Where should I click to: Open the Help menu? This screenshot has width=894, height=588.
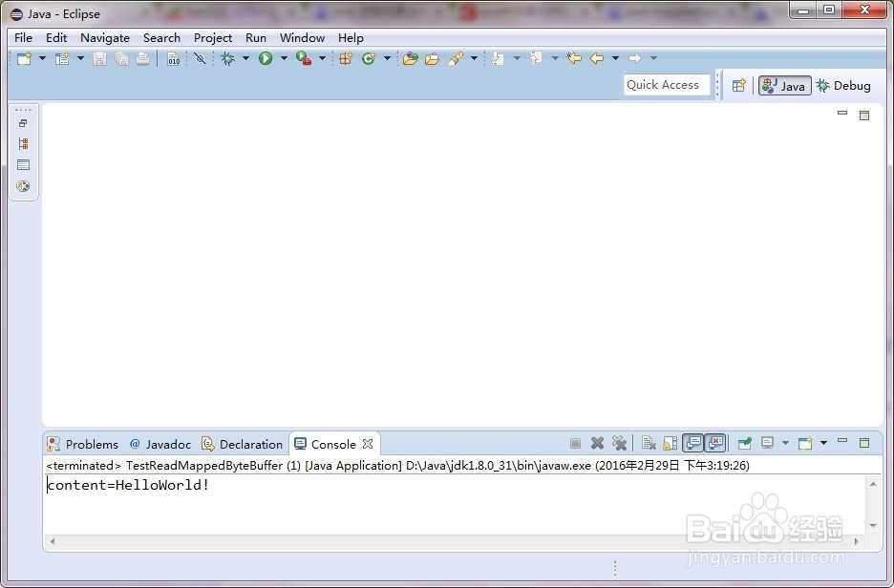click(351, 37)
